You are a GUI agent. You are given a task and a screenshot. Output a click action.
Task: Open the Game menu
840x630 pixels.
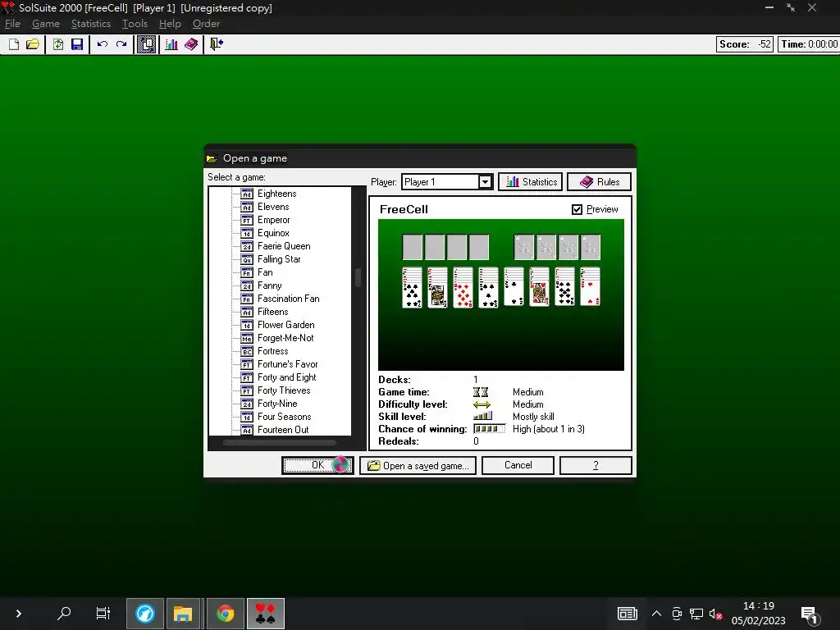pos(46,24)
